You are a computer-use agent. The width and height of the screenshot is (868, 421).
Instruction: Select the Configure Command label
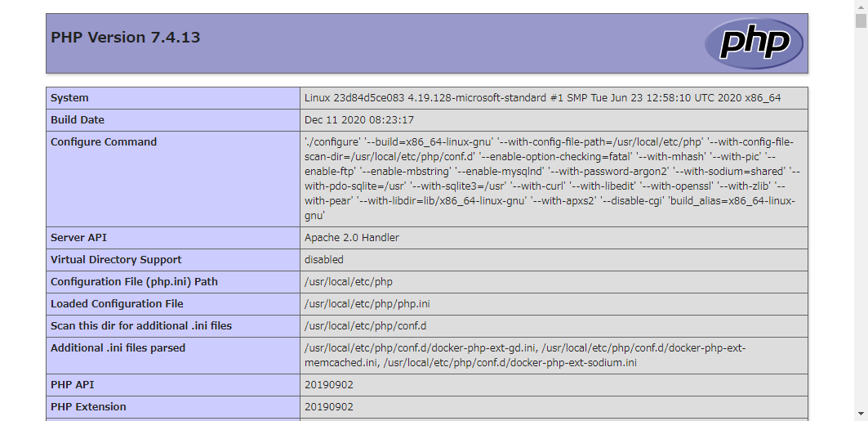click(104, 142)
